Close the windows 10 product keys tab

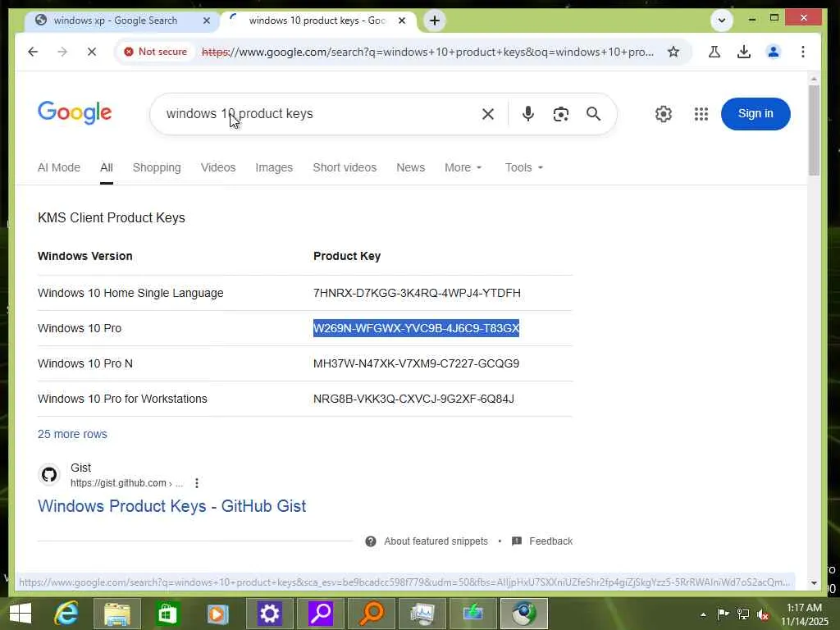pyautogui.click(x=402, y=21)
